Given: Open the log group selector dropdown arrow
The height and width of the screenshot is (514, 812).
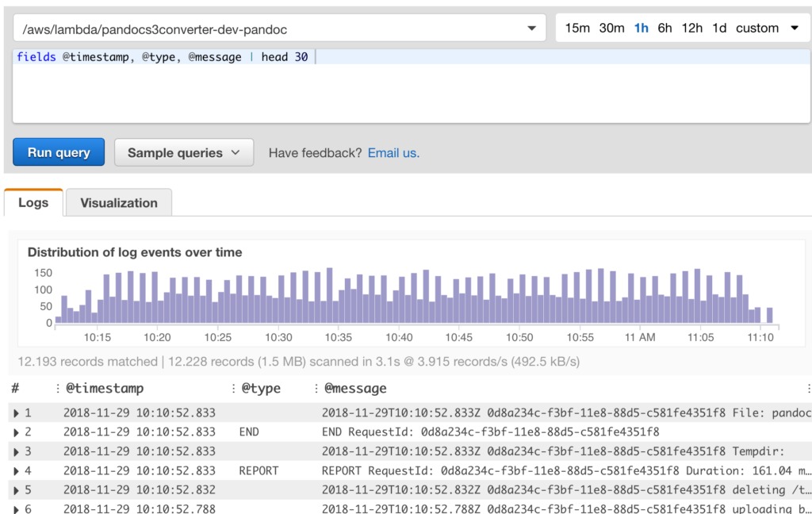Looking at the screenshot, I should pyautogui.click(x=532, y=29).
